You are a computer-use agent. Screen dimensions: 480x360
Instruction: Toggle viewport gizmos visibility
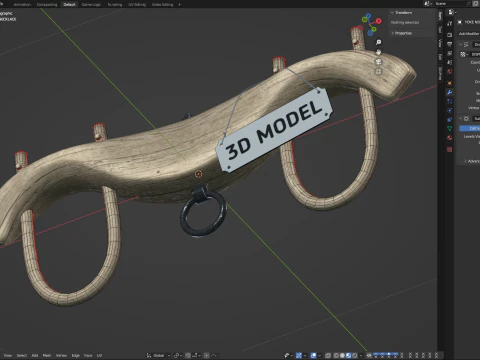299,355
